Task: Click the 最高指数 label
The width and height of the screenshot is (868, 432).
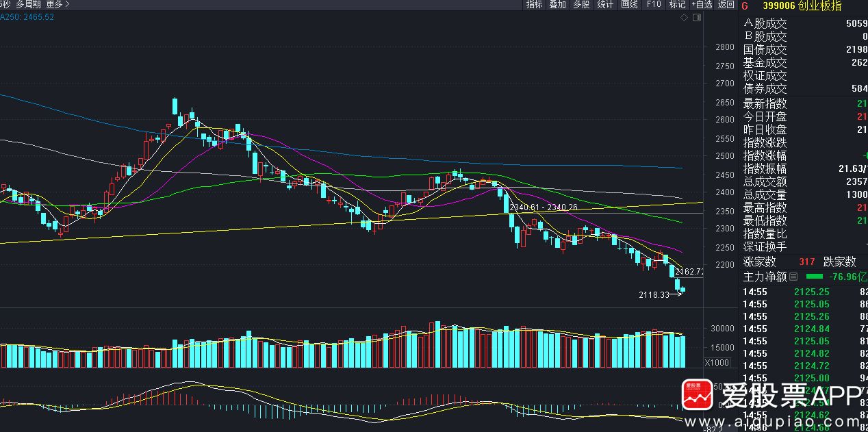Action: pyautogui.click(x=765, y=207)
